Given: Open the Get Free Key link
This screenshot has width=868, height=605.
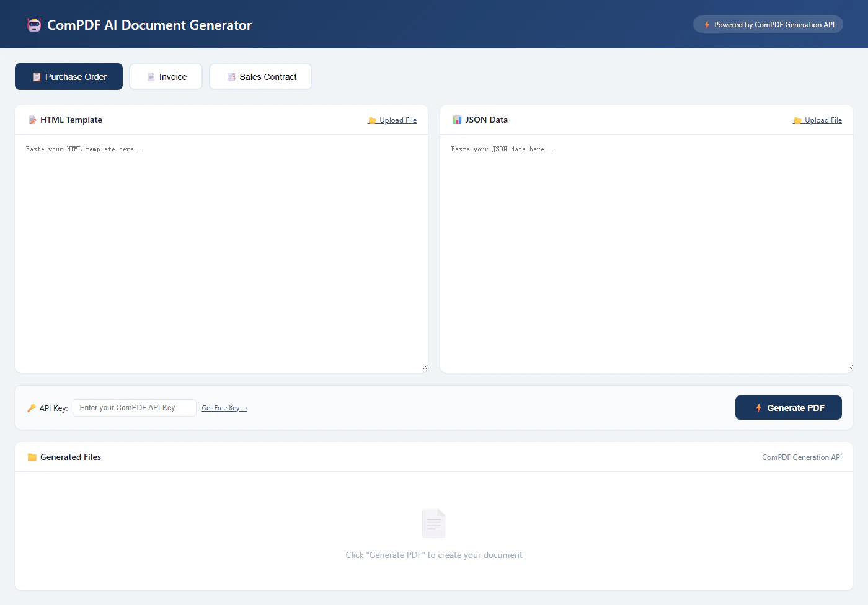Looking at the screenshot, I should (224, 408).
